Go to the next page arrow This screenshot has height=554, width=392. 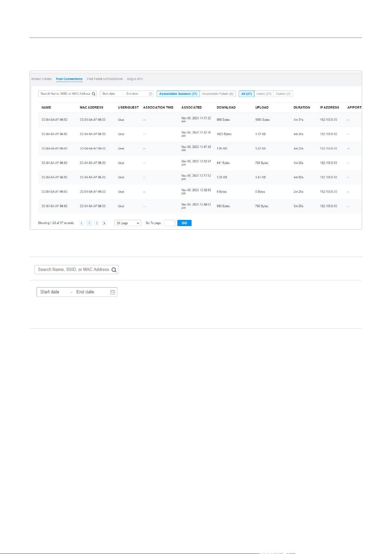pos(104,223)
